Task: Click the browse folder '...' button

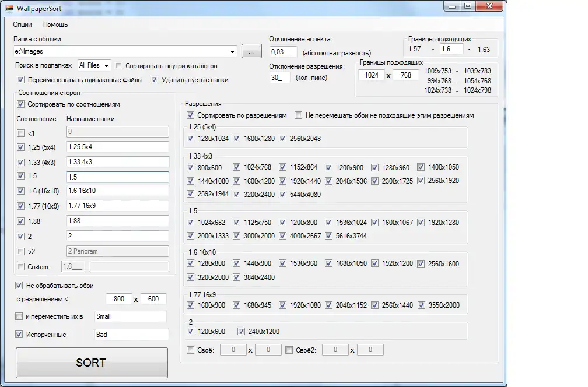Action: coord(251,51)
